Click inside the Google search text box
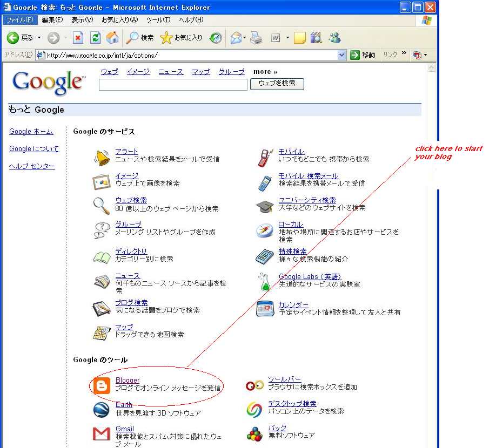This screenshot has width=496, height=448. click(x=173, y=85)
